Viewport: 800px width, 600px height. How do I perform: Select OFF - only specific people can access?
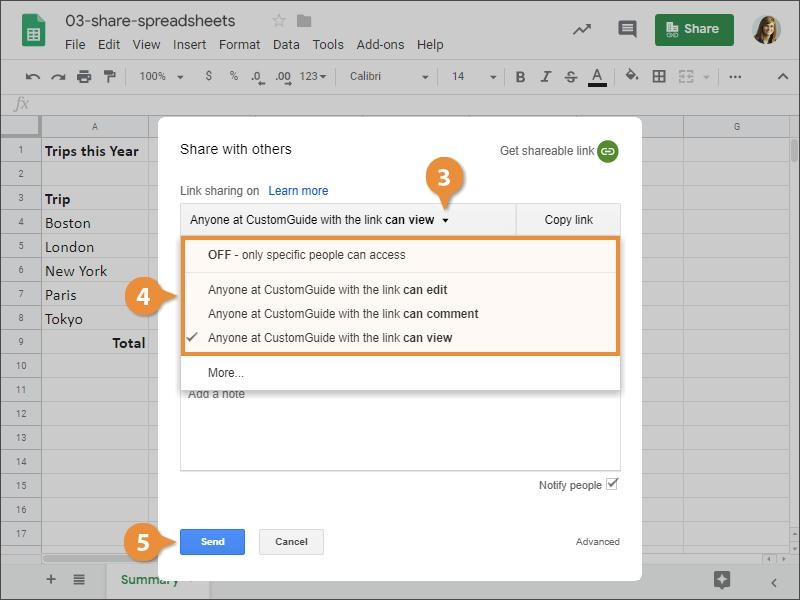click(x=401, y=255)
